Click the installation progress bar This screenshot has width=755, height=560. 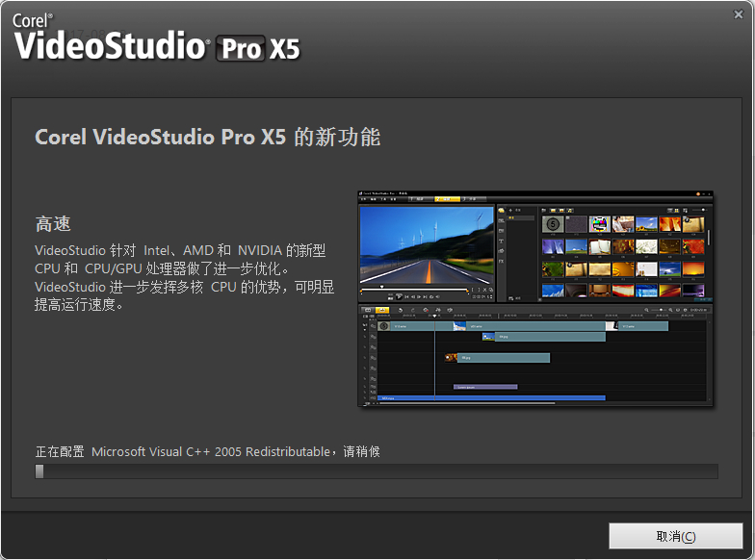(377, 471)
